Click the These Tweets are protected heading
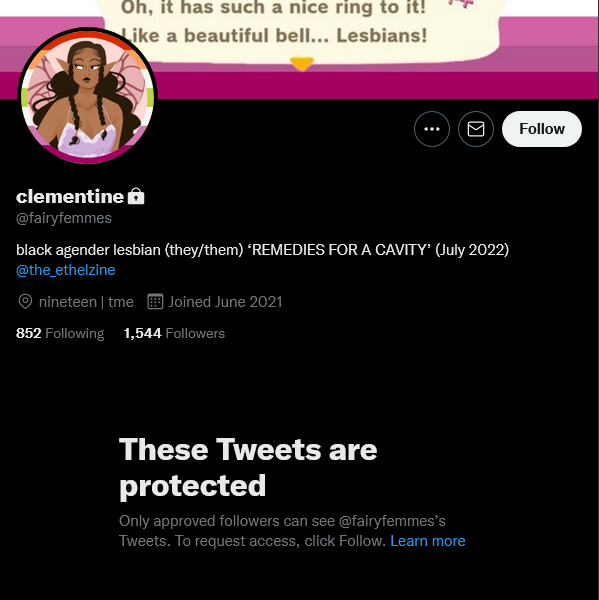Screen dimensions: 599x600 [248, 468]
